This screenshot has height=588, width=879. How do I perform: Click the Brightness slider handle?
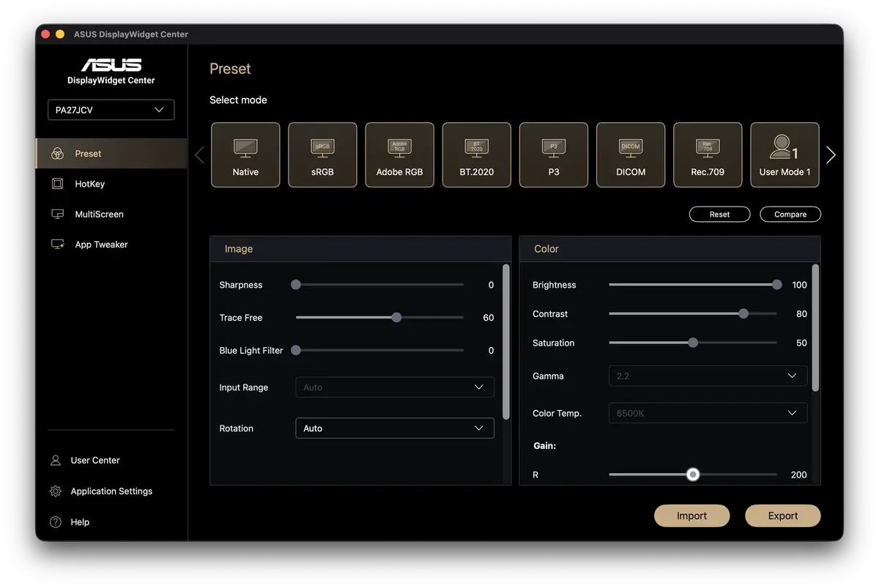pos(776,285)
